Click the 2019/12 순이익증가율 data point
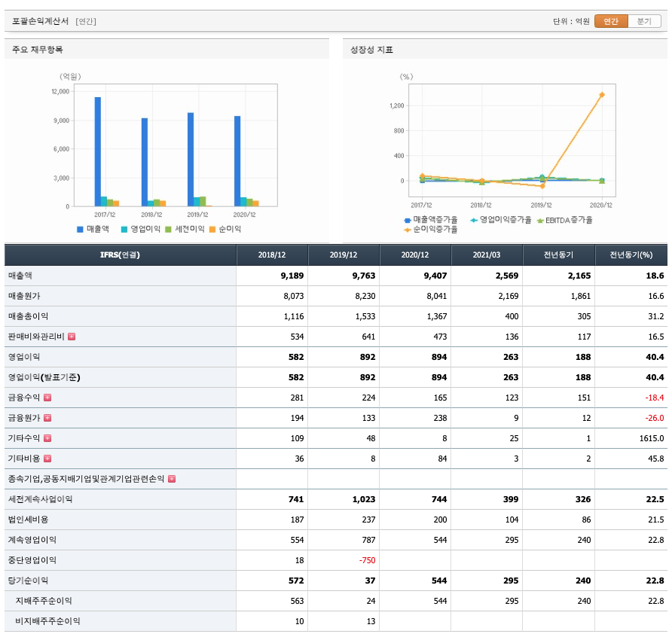This screenshot has height=640, width=672. click(x=542, y=186)
